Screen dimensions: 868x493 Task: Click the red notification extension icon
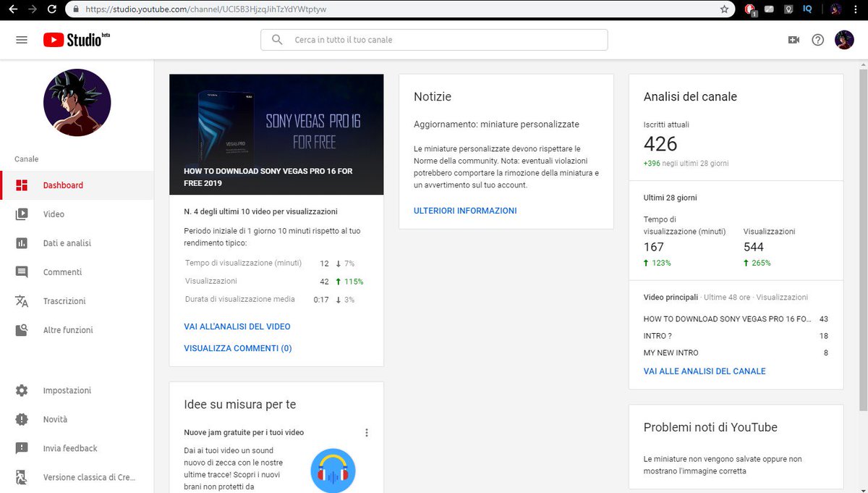[751, 9]
